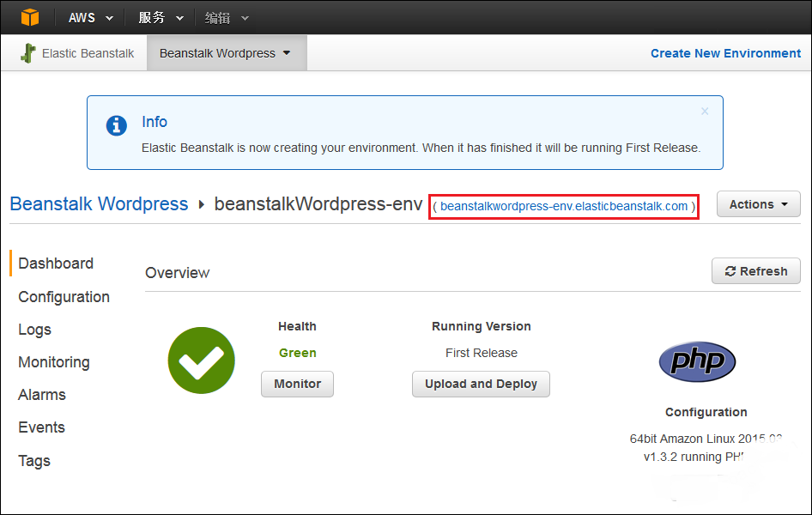812x515 pixels.
Task: Open the beanstalkwordpress-env.elasticbeanstalk.com URL
Action: tap(564, 206)
